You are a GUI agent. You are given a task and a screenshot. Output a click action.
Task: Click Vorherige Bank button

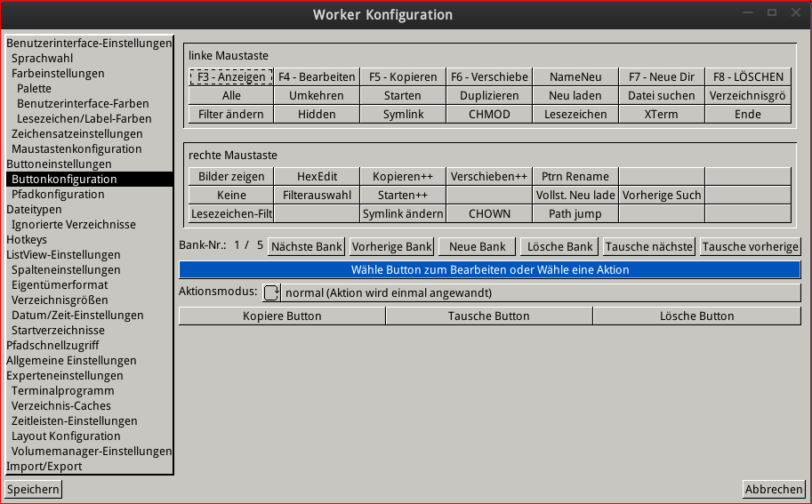[391, 246]
